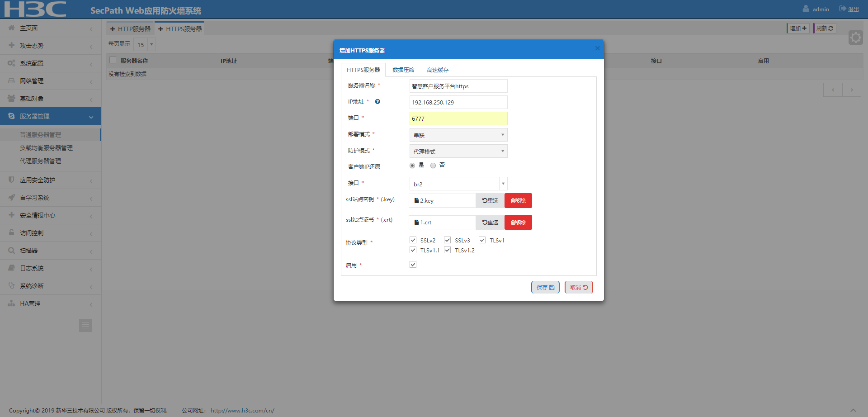The image size is (868, 417).
Task: Click the plus icon beside 攻击态势
Action: (x=12, y=46)
